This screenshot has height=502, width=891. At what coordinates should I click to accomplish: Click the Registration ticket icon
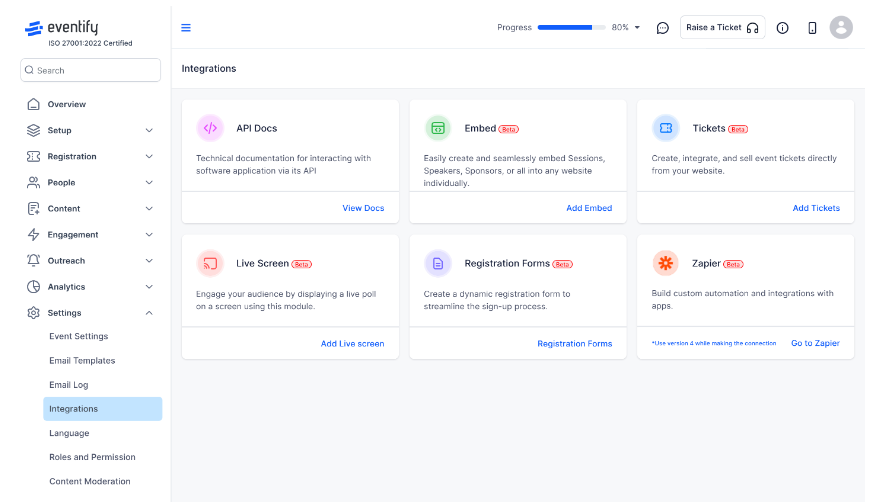coord(34,156)
